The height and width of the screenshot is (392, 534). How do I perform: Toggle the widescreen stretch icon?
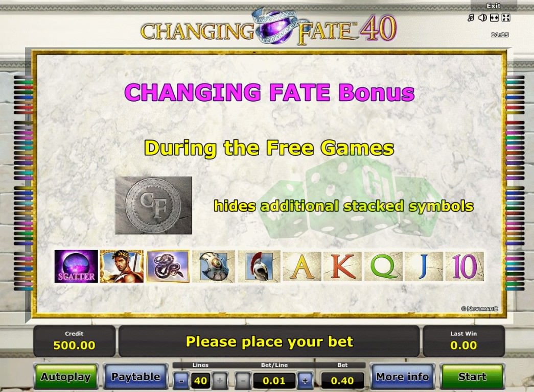pos(494,18)
